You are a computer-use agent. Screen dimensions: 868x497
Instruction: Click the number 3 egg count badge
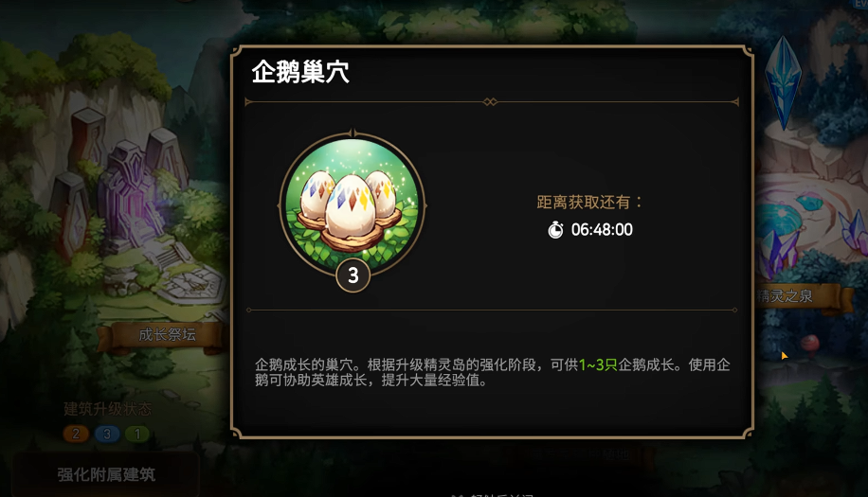tap(353, 275)
